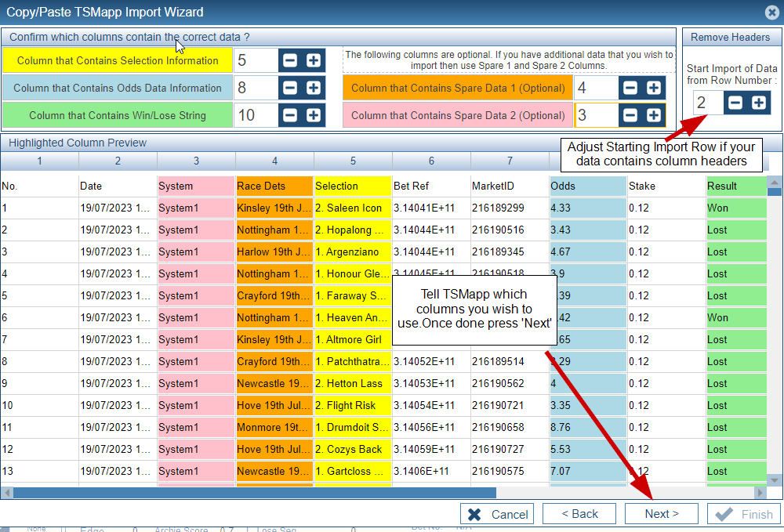
Task: Click the orange Spare Data 1 label
Action: (458, 88)
